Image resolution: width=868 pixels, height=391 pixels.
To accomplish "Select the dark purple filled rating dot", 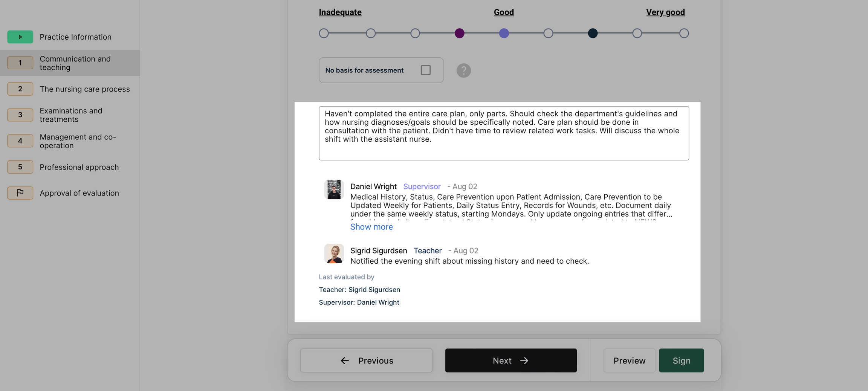I will pos(459,34).
